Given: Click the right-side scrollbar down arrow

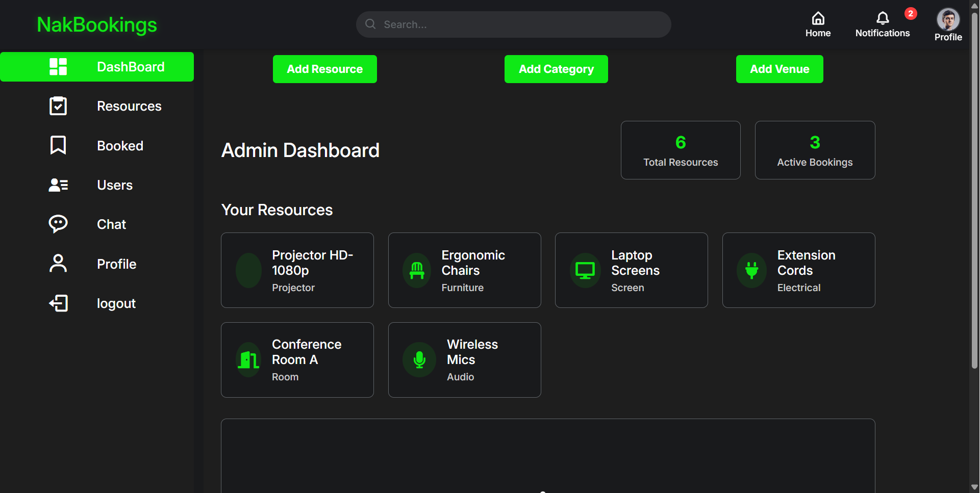Looking at the screenshot, I should tap(974, 487).
